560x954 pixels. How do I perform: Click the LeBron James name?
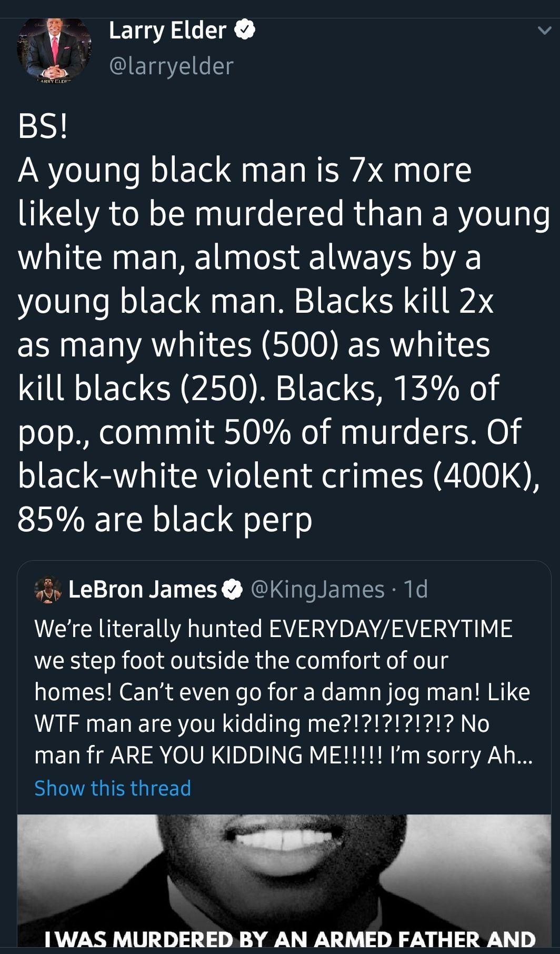click(143, 590)
